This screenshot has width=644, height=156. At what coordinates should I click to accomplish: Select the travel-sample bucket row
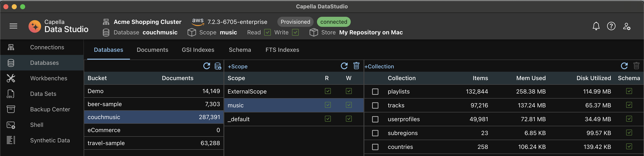tap(153, 143)
